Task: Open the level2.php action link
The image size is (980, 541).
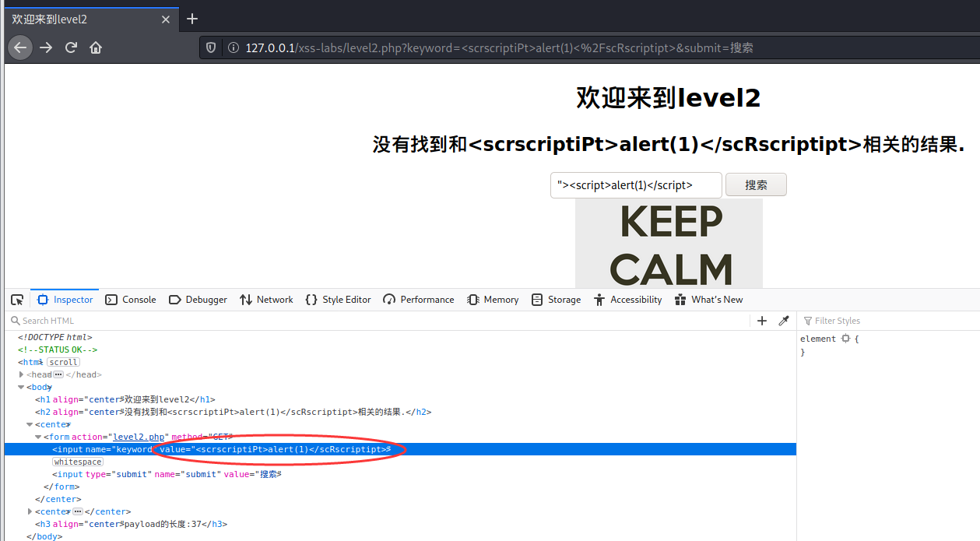Action: tap(139, 437)
